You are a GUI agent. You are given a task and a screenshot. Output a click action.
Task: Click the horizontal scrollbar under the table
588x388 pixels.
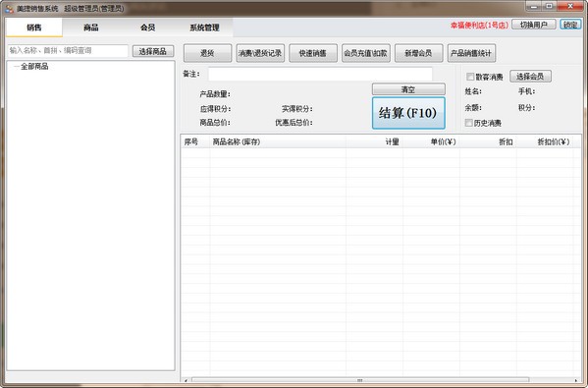click(x=360, y=380)
